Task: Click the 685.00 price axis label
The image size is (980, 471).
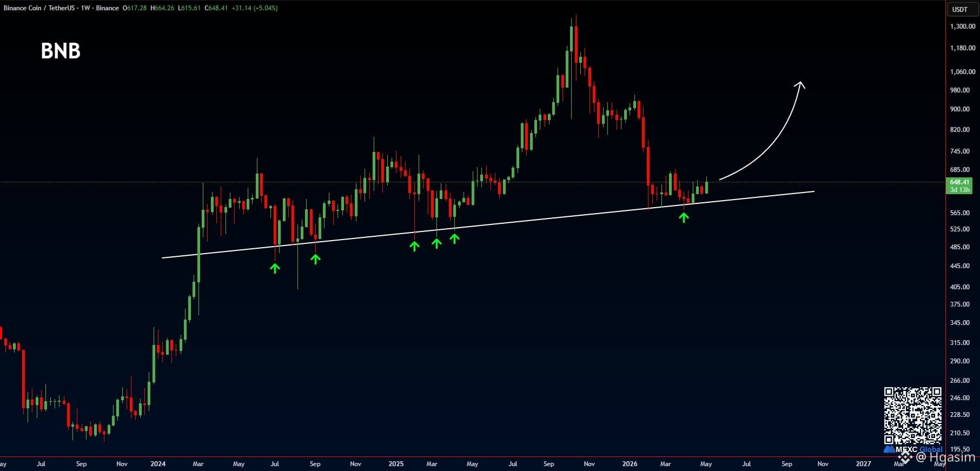Action: pyautogui.click(x=960, y=170)
